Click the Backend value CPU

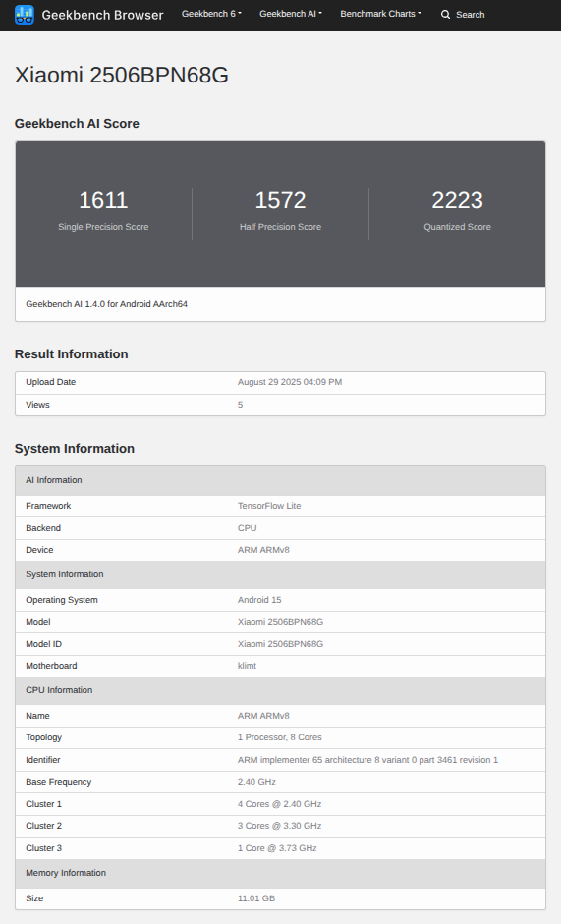[x=248, y=528]
